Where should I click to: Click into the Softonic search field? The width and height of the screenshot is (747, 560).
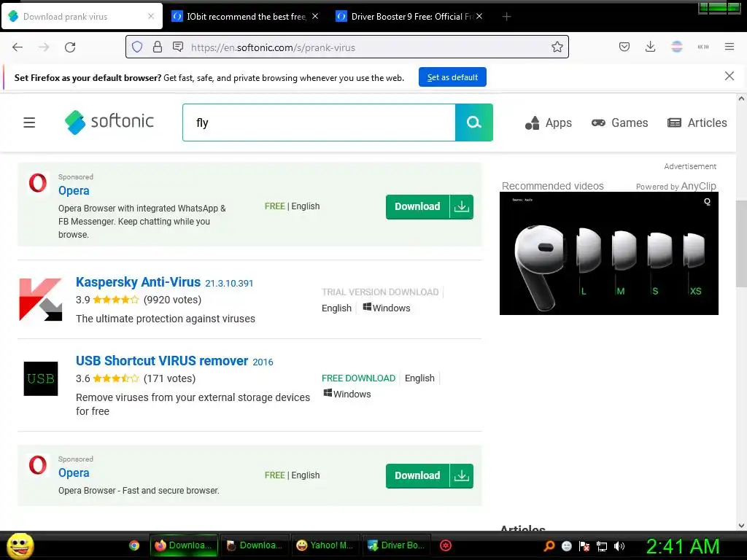[319, 122]
